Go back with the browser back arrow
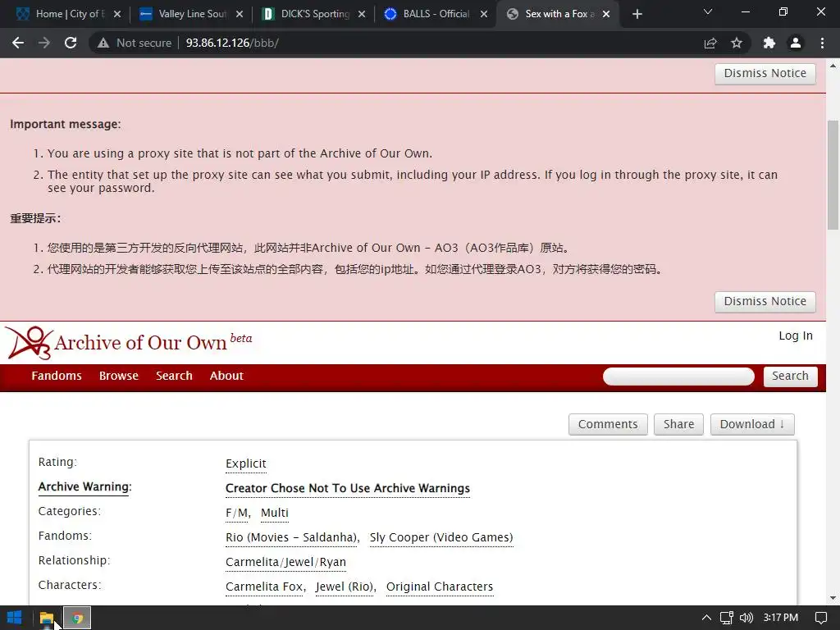Image resolution: width=840 pixels, height=630 pixels. pyautogui.click(x=18, y=43)
